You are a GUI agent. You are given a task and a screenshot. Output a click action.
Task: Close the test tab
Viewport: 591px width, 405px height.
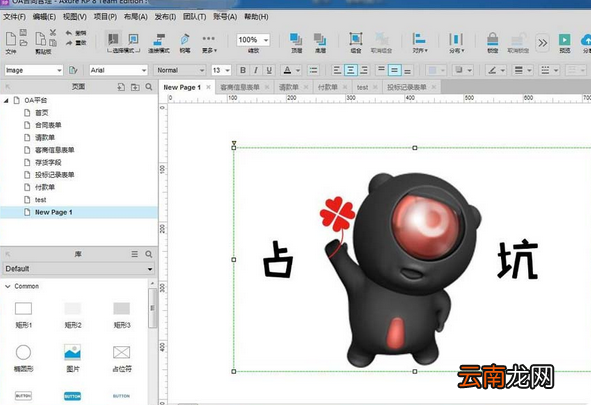(375, 87)
